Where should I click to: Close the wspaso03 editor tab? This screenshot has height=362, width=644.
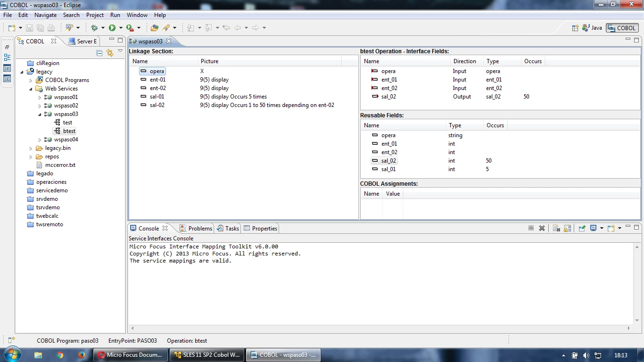point(169,41)
